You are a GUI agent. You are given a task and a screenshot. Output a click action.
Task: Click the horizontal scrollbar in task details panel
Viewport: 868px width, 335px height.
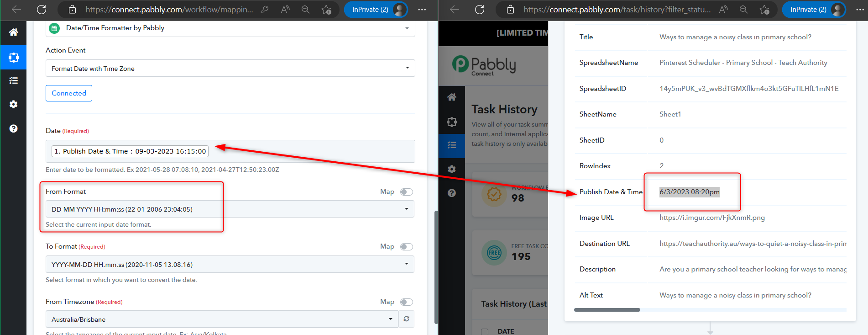pyautogui.click(x=607, y=310)
